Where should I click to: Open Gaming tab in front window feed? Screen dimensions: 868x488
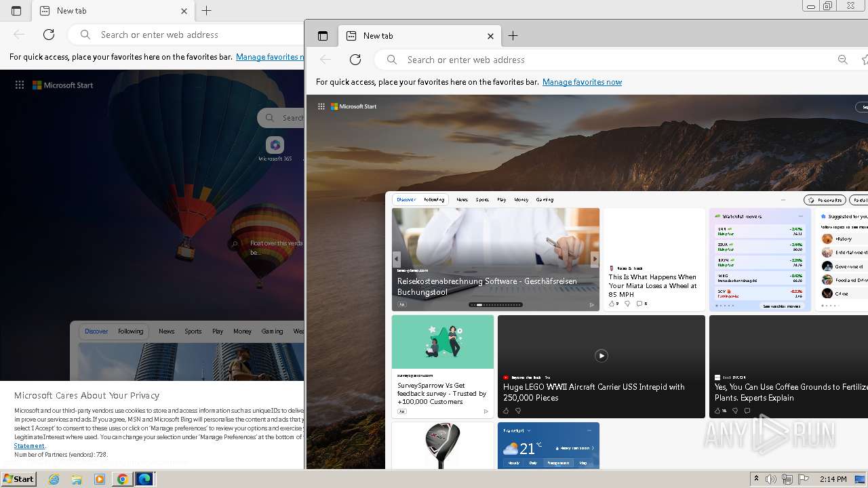545,200
